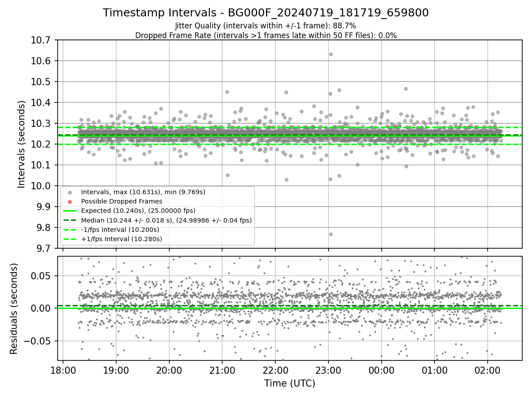This screenshot has width=532, height=399.
Task: Click the plot title 'Timestamp Intervals - BG000F_20240719_181719_659800'
Action: (266, 13)
